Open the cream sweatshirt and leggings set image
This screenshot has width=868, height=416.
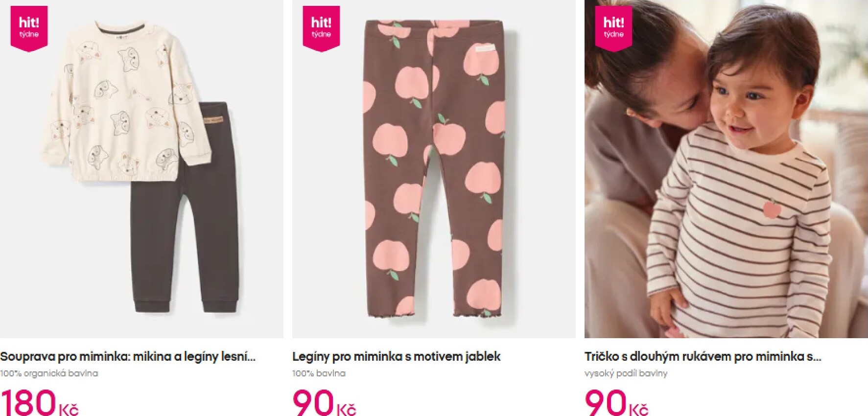click(x=141, y=169)
